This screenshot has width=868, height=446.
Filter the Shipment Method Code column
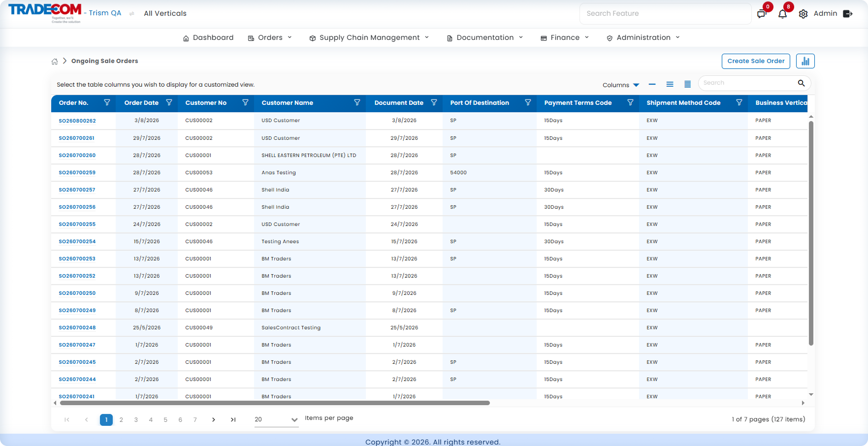click(739, 102)
